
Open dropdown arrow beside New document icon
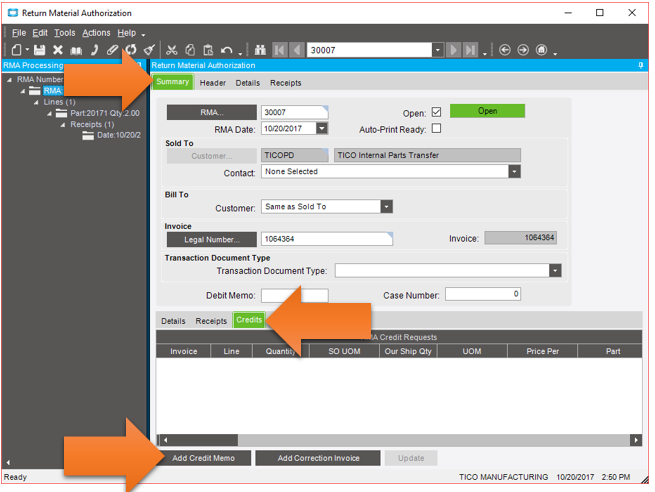click(x=27, y=50)
